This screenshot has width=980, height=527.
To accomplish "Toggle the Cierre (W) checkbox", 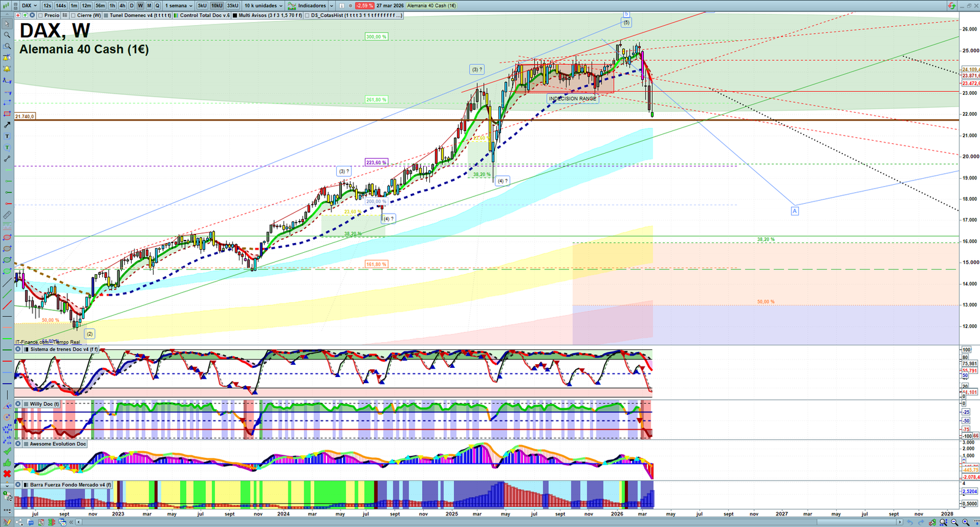I will (x=73, y=15).
